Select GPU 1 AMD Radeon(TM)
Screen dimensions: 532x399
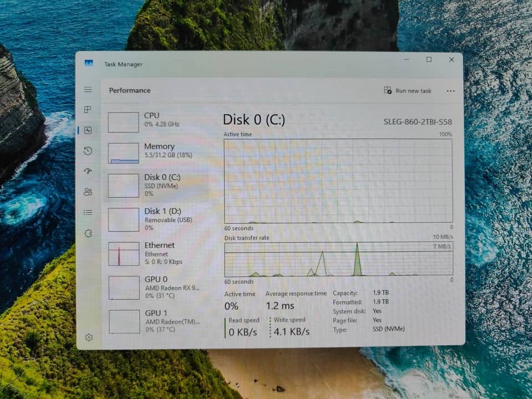tap(157, 321)
